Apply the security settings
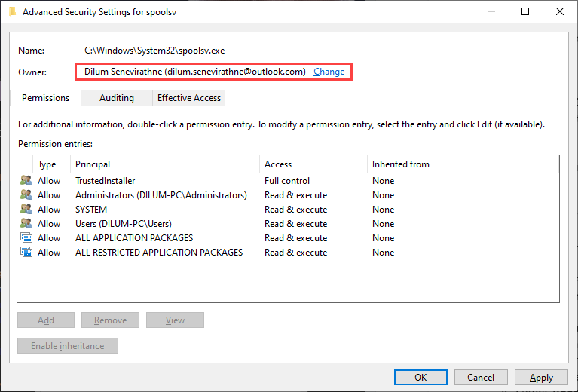578x392 pixels. (x=541, y=378)
